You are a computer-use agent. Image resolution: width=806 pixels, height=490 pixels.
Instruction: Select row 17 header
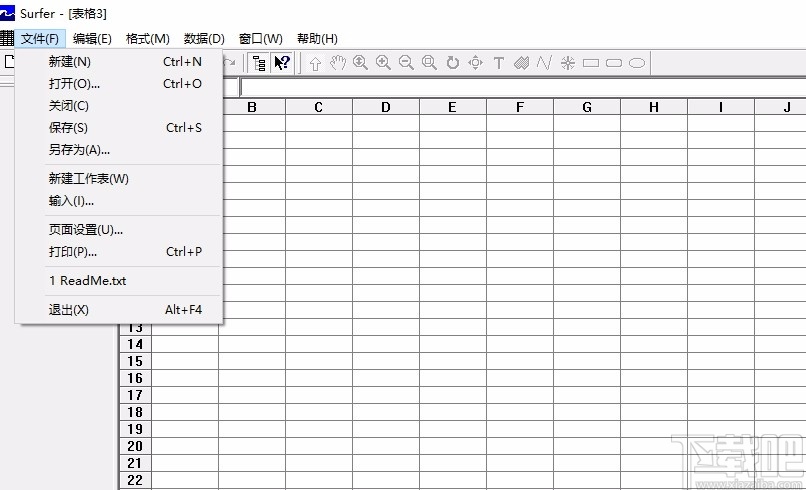(135, 395)
